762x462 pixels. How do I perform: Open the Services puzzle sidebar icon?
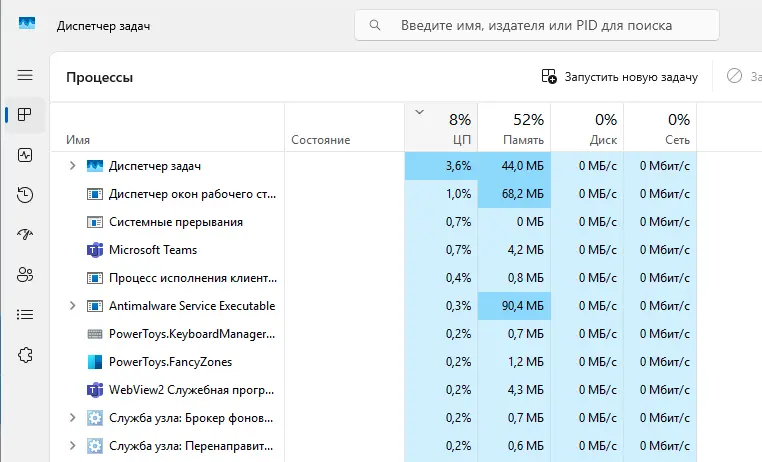(25, 355)
